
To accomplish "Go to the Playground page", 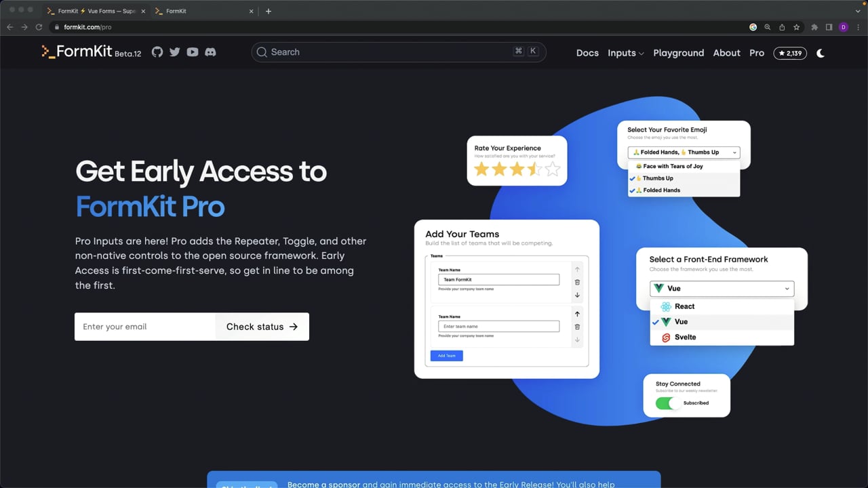I will click(x=679, y=53).
